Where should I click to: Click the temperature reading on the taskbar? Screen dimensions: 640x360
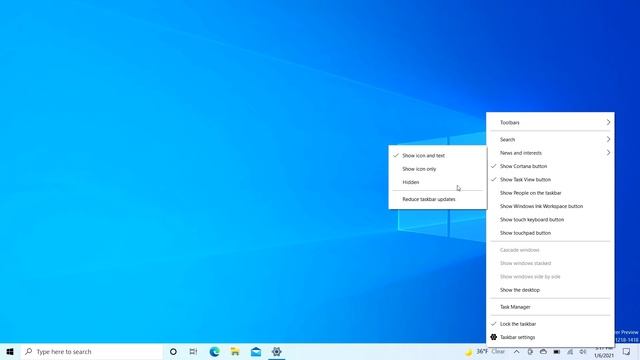482,351
